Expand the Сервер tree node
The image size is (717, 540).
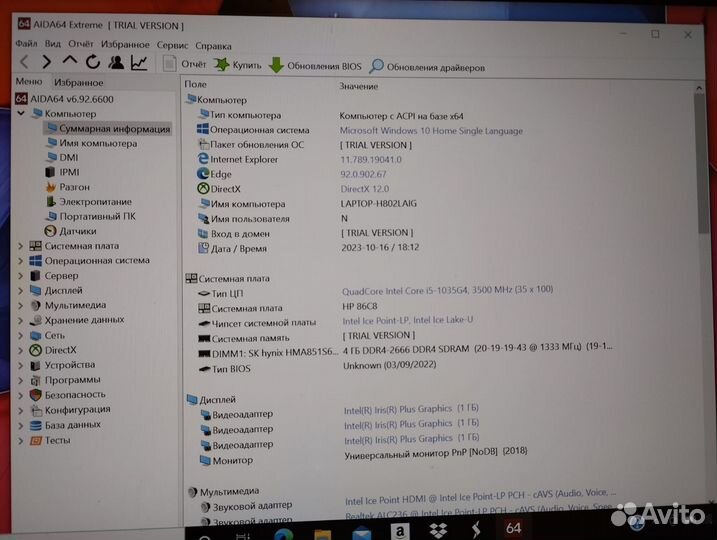[x=21, y=276]
